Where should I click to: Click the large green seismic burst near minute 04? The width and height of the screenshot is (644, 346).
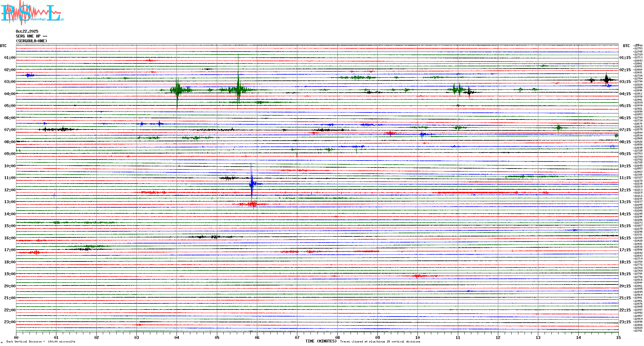[177, 90]
